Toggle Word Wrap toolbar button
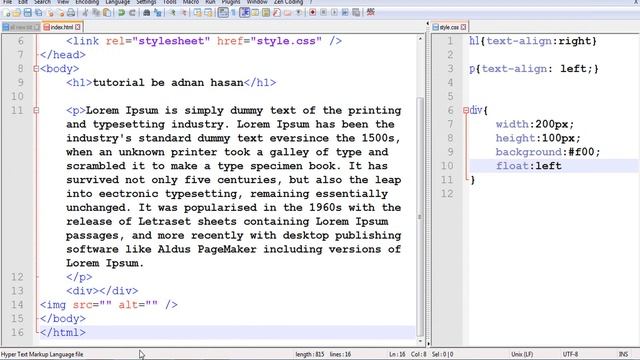This screenshot has height=360, width=640. pos(223,13)
